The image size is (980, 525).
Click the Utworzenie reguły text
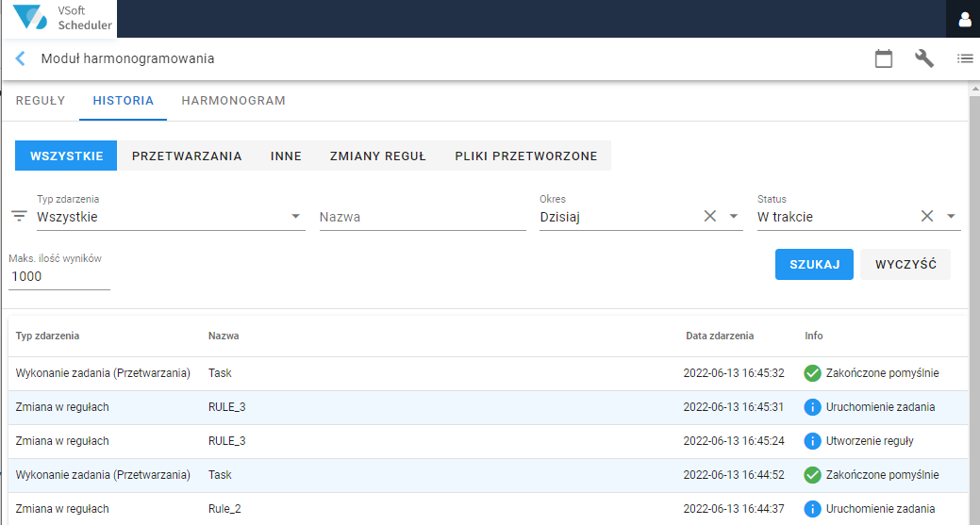[x=870, y=441]
